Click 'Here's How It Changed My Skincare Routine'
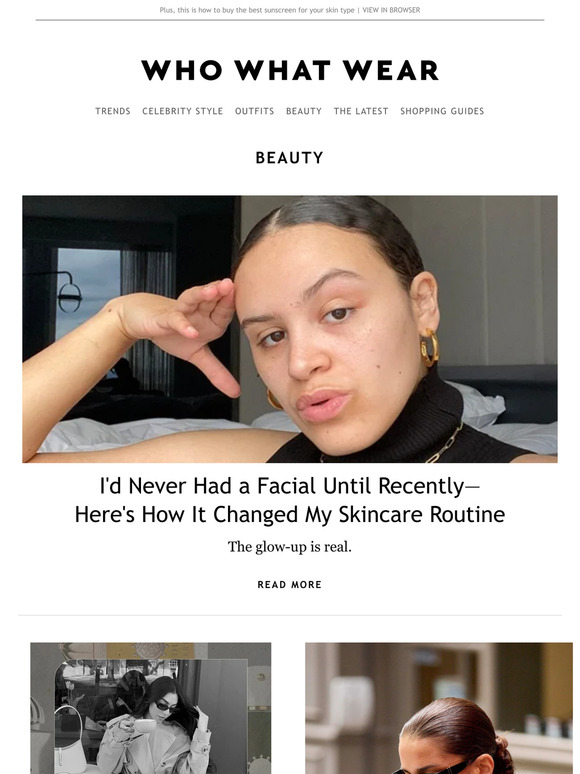 coord(290,514)
